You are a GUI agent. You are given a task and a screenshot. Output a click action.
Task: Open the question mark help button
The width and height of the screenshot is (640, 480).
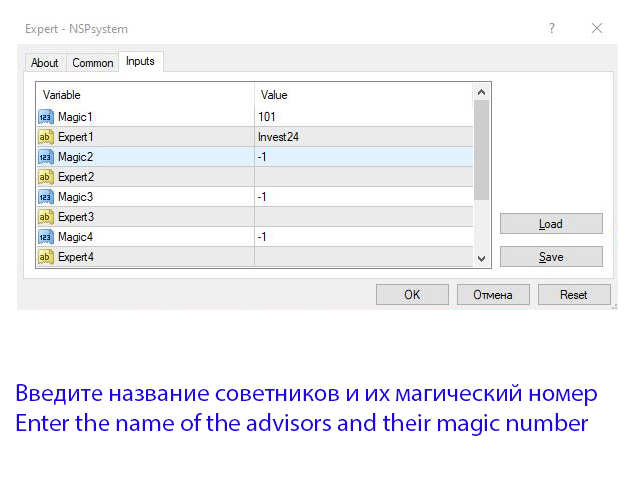[x=552, y=28]
